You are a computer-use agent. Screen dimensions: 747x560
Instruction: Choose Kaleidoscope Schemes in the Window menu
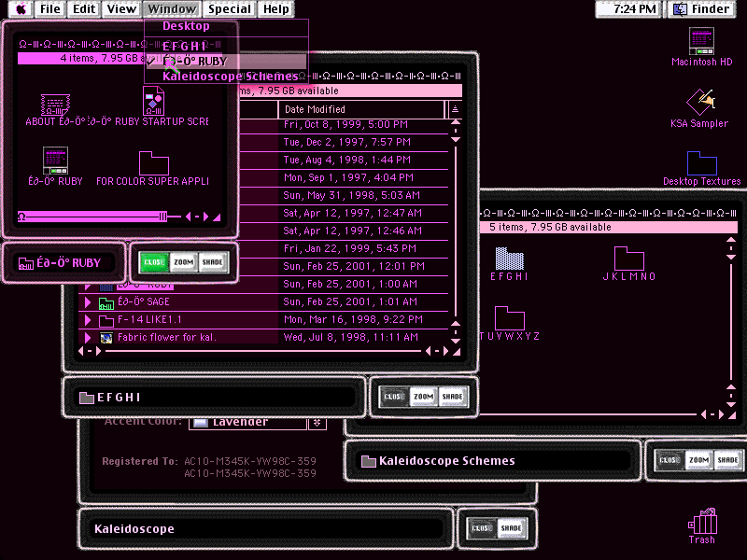click(x=226, y=77)
